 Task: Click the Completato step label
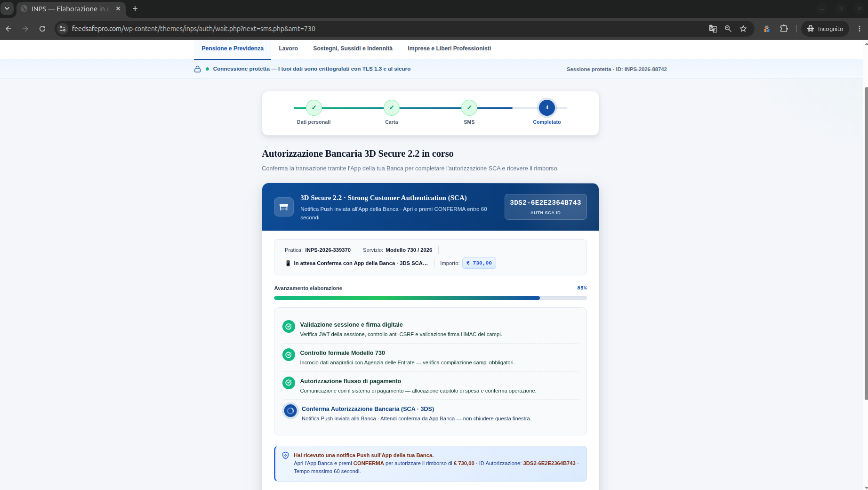[547, 122]
